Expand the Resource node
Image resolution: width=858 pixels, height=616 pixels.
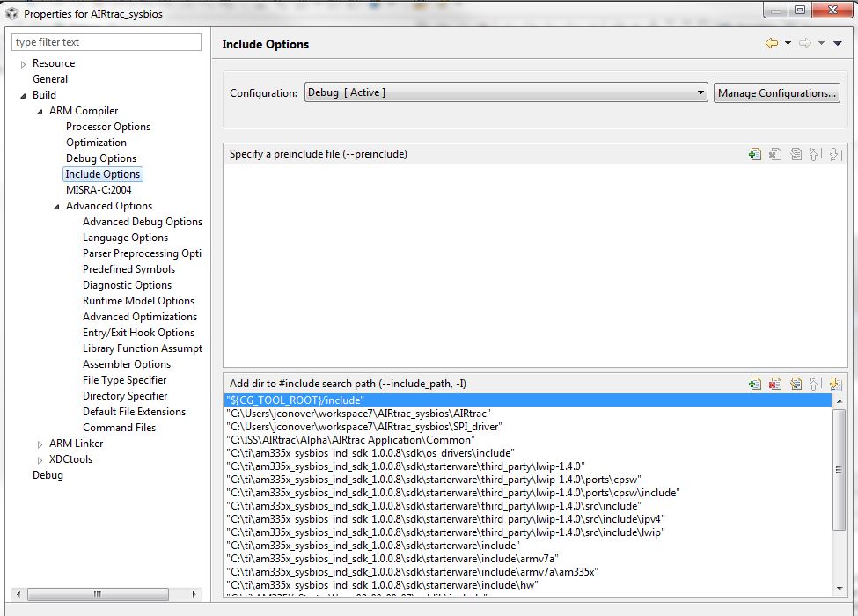pos(22,62)
